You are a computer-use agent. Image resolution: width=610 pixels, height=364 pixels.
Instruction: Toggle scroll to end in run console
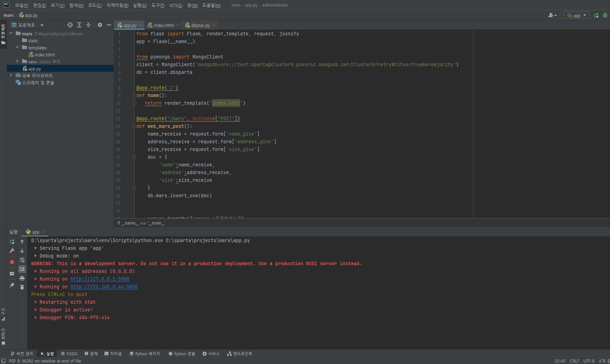pos(22,269)
